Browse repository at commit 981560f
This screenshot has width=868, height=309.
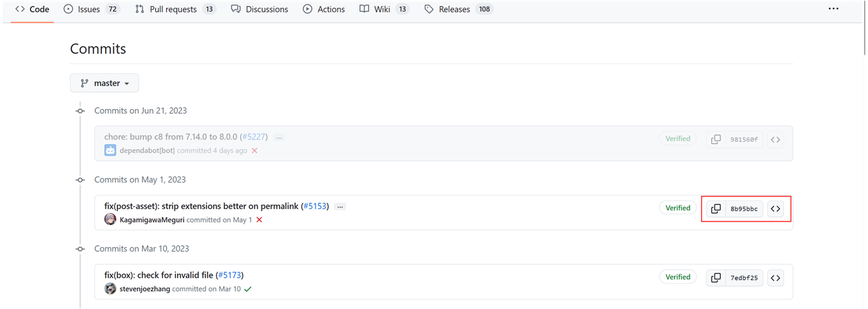click(x=775, y=140)
